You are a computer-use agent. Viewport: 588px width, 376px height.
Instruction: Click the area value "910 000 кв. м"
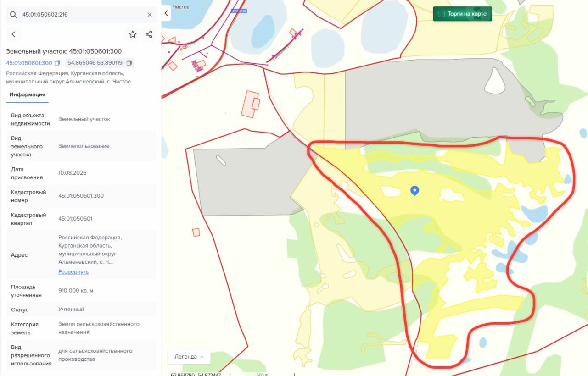pyautogui.click(x=76, y=291)
